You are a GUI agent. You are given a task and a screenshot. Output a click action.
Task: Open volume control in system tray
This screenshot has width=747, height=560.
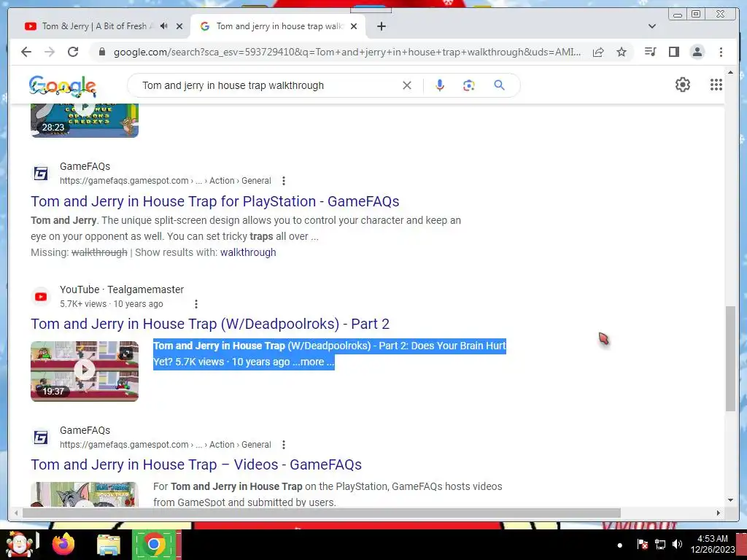tap(677, 544)
